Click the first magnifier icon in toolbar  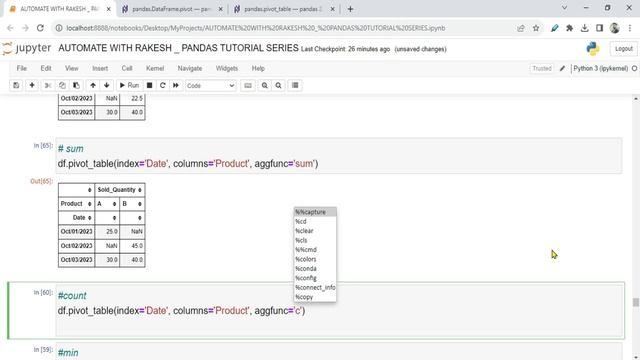click(x=265, y=85)
